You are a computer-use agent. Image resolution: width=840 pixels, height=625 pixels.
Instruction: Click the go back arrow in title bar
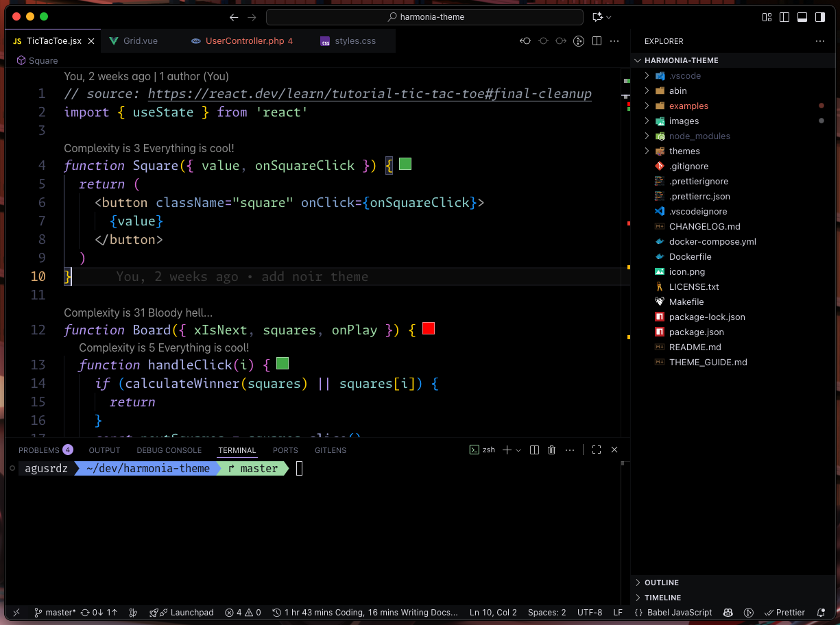[x=235, y=17]
